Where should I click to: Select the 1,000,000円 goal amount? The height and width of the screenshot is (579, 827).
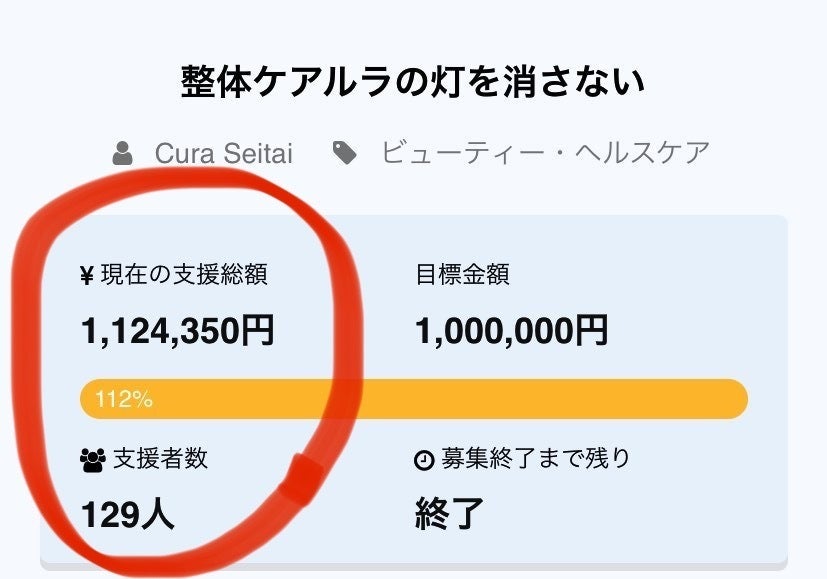pyautogui.click(x=511, y=331)
